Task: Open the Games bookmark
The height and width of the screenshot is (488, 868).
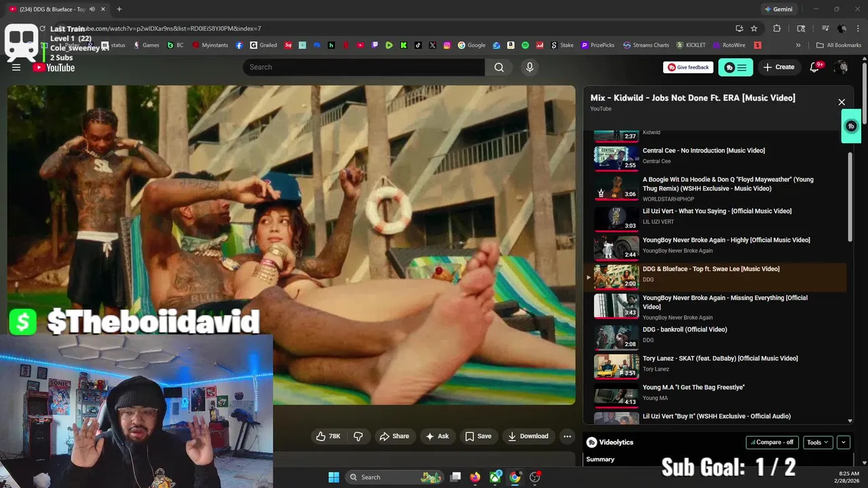Action: coord(146,45)
